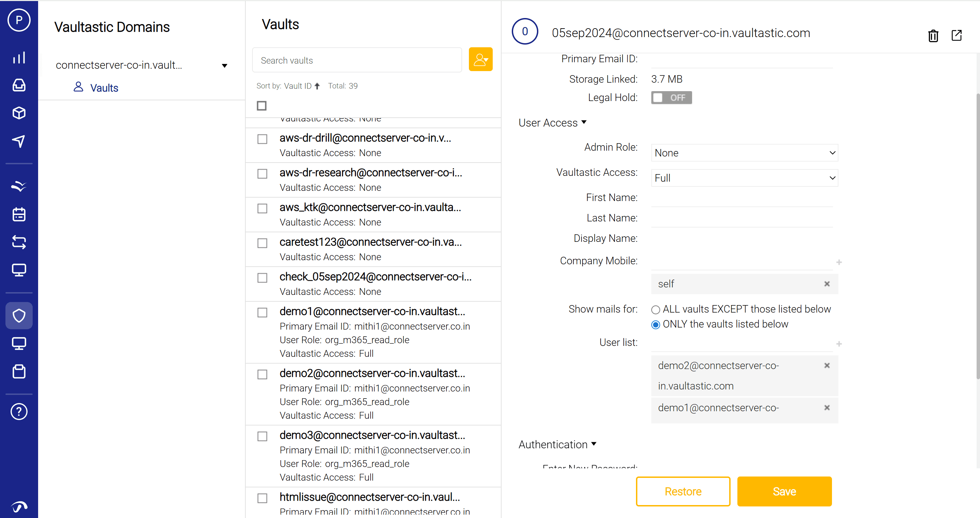Click the Search vaults input field
980x518 pixels.
pyautogui.click(x=357, y=60)
